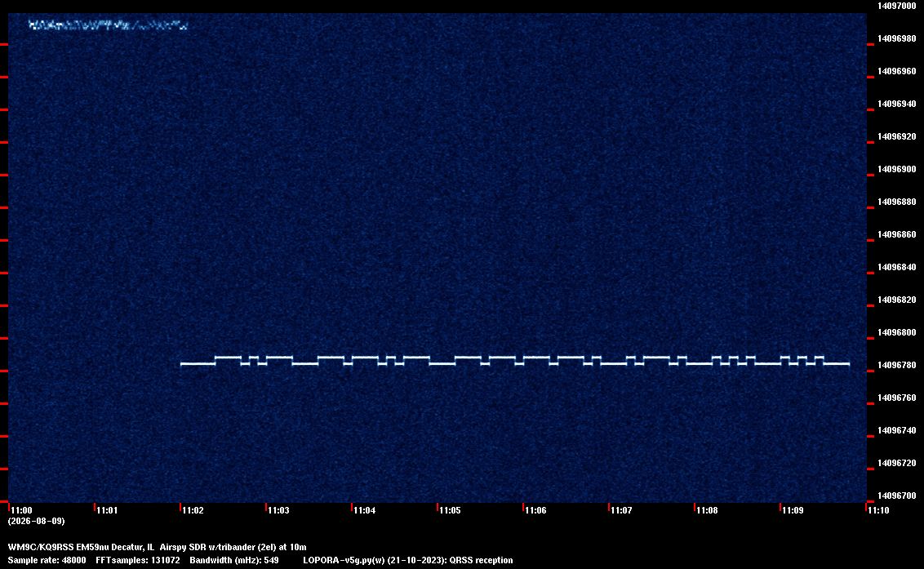Image resolution: width=924 pixels, height=569 pixels.
Task: Click the 14096700 frequency label
Action: click(x=896, y=496)
